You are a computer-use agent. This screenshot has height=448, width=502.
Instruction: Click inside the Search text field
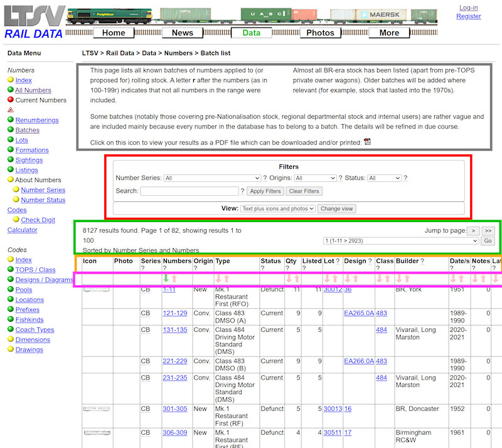pyautogui.click(x=190, y=191)
